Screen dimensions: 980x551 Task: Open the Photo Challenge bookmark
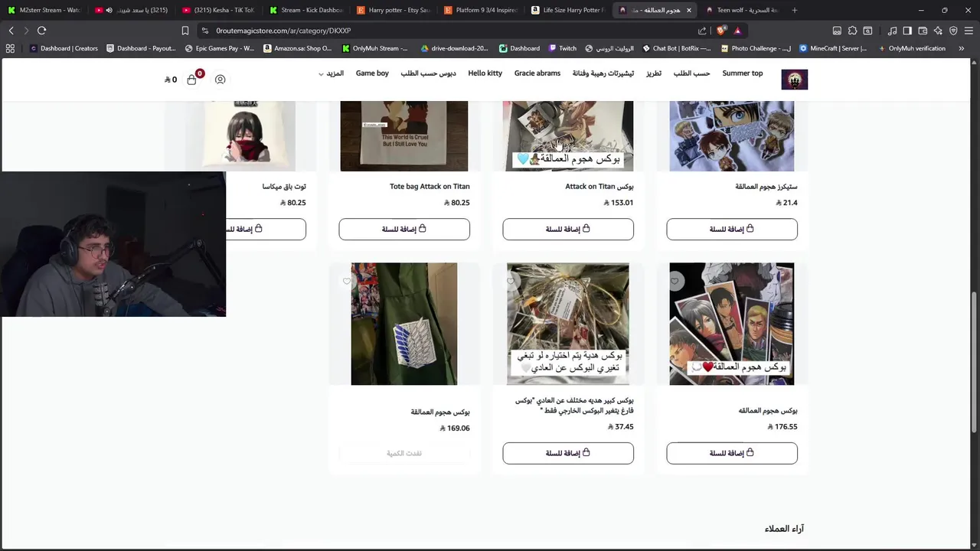pos(755,48)
